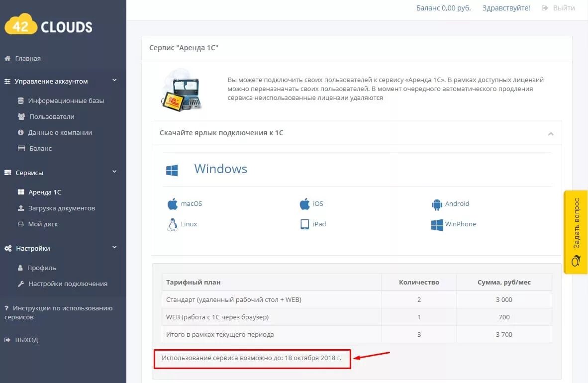This screenshot has height=383, width=588.
Task: Collapse the Управление аккаунтом section chevron
Action: click(114, 80)
